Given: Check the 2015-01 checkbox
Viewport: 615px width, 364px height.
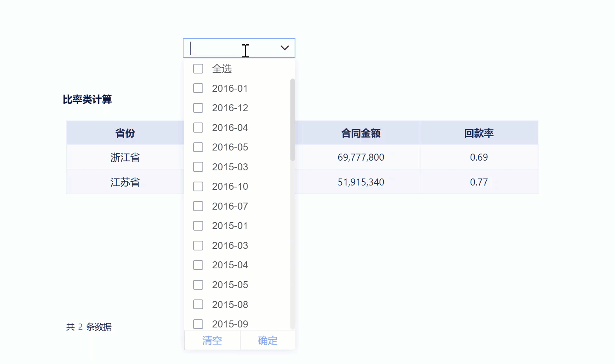Looking at the screenshot, I should [x=198, y=226].
